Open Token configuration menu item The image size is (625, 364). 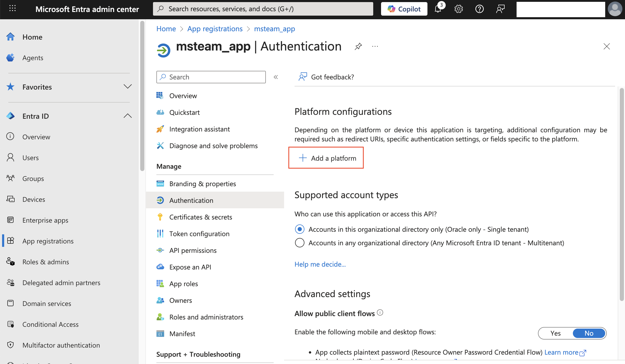(x=199, y=234)
